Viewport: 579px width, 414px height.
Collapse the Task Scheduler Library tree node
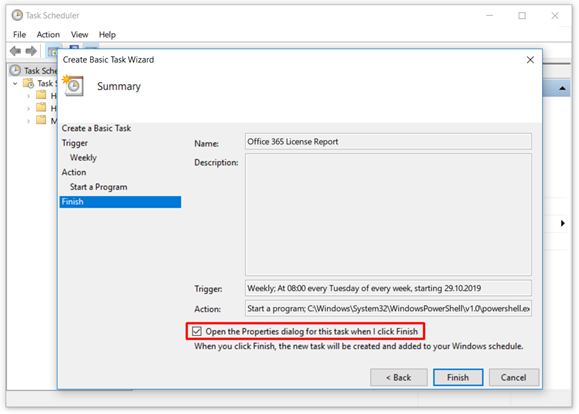[x=15, y=83]
